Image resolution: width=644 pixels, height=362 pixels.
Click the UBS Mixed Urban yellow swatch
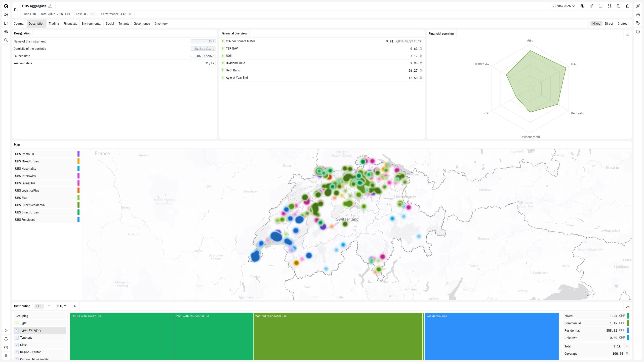coord(78,161)
